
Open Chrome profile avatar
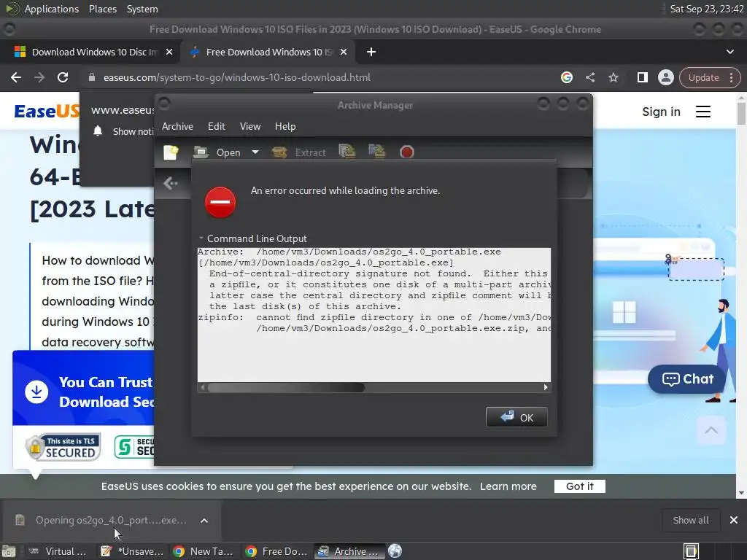pyautogui.click(x=665, y=77)
